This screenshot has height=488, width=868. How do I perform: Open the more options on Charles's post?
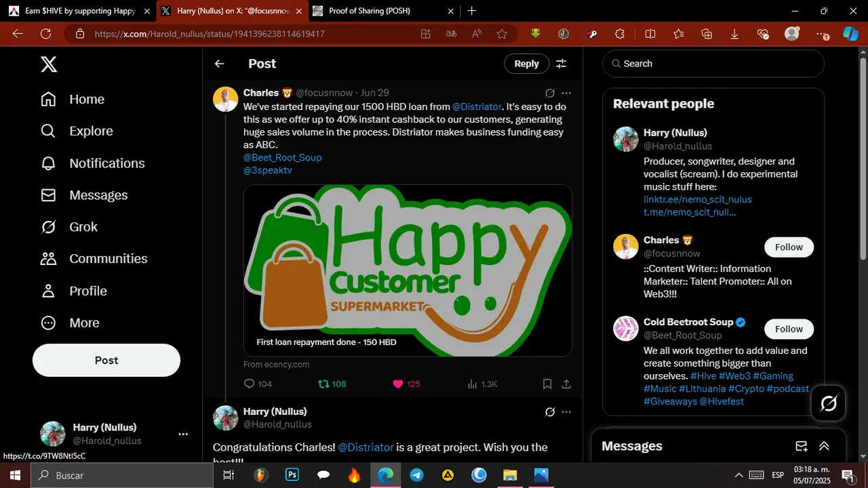tap(566, 93)
